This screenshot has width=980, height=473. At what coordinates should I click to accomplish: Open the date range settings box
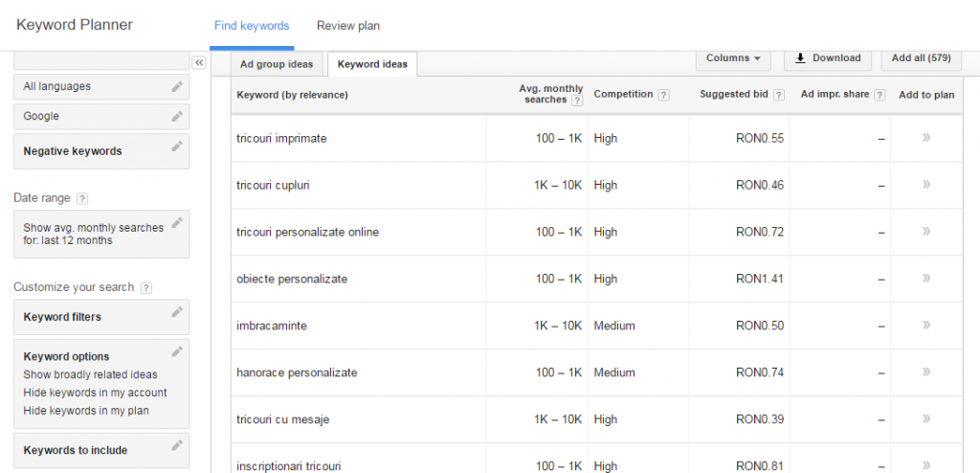[x=101, y=234]
